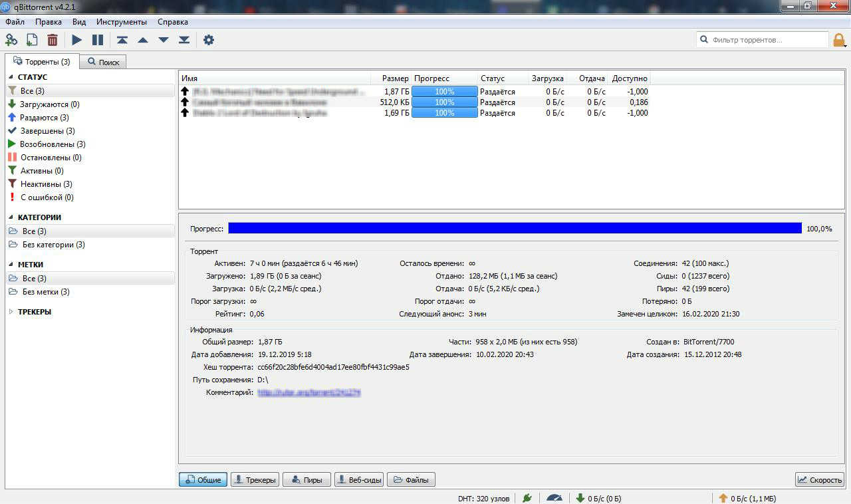The image size is (851, 504).
Task: Resume the selected torrent
Action: point(76,40)
